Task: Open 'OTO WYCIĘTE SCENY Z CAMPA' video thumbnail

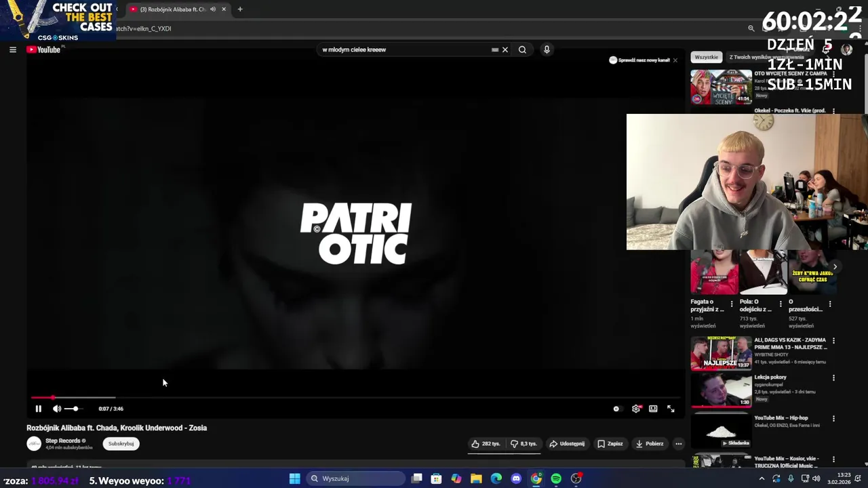Action: [722, 86]
